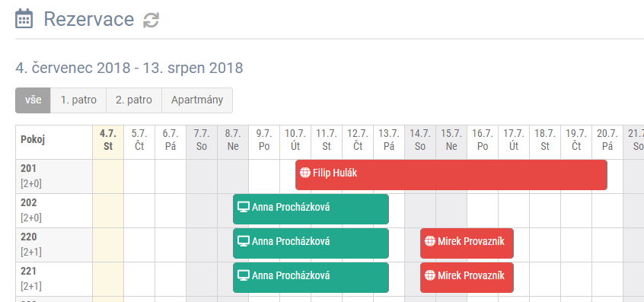
Task: Open Anna Procházková reservation in room 202
Action: point(311,209)
